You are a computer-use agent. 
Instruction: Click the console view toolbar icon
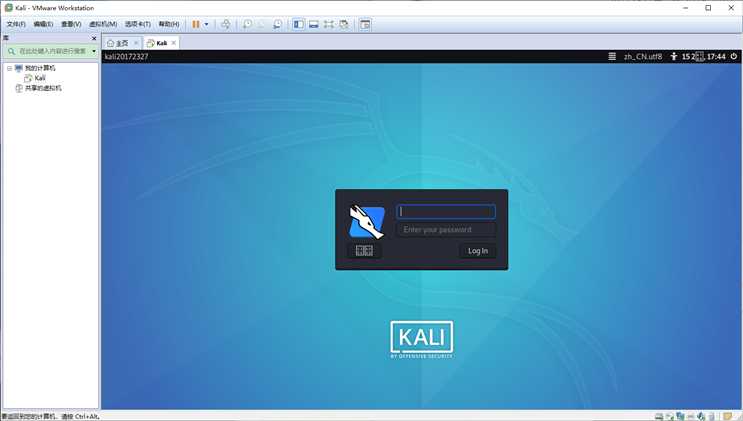pyautogui.click(x=365, y=24)
